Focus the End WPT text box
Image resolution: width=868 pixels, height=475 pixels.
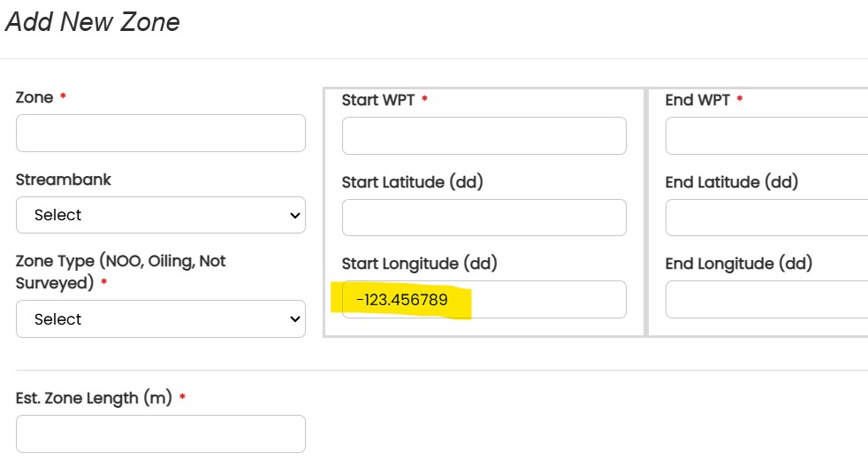(x=766, y=136)
